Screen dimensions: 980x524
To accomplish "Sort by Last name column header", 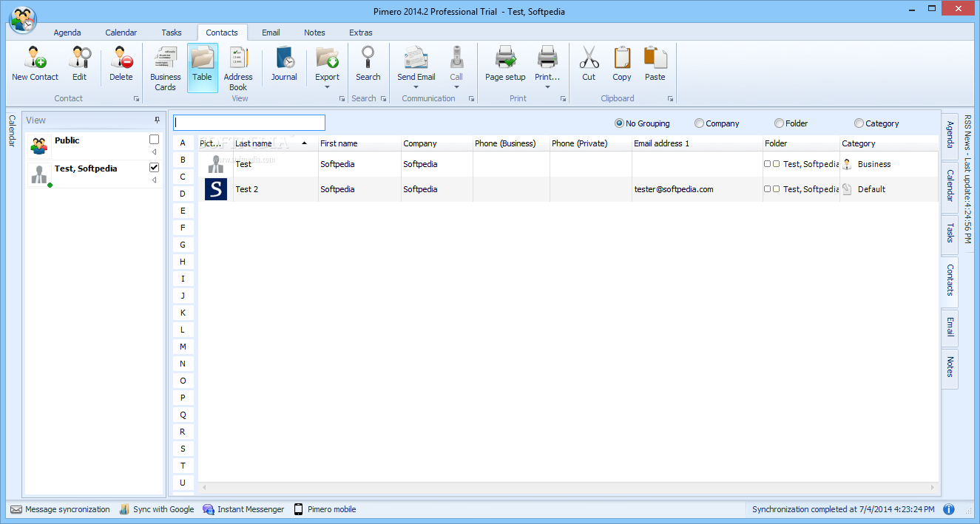I will [275, 143].
